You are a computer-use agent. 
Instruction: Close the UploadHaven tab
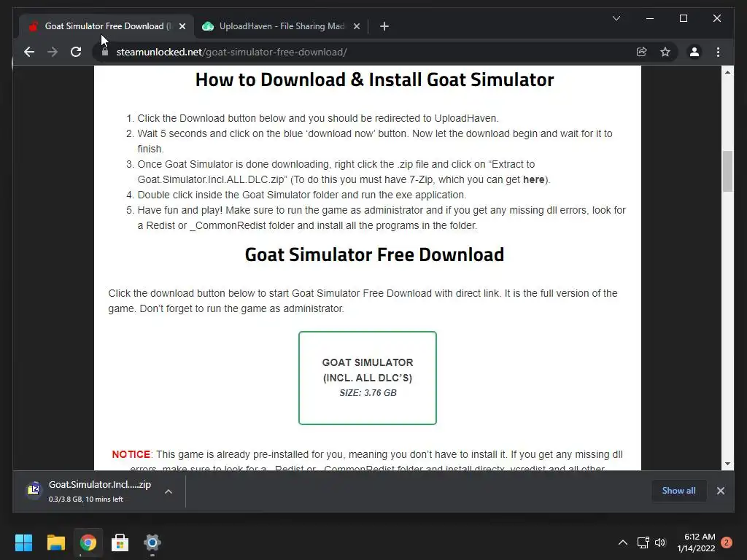[x=356, y=26]
